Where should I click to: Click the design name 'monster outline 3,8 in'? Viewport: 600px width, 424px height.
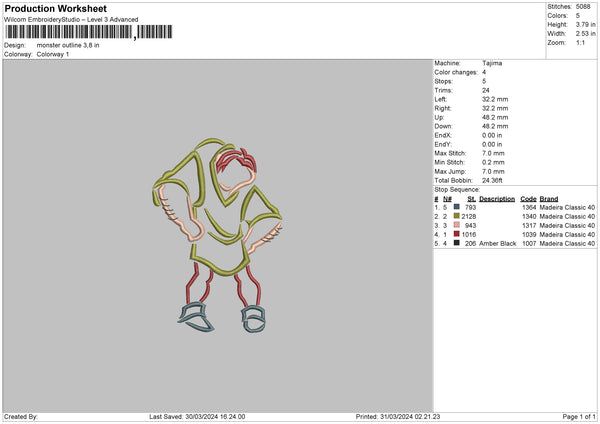pyautogui.click(x=68, y=45)
